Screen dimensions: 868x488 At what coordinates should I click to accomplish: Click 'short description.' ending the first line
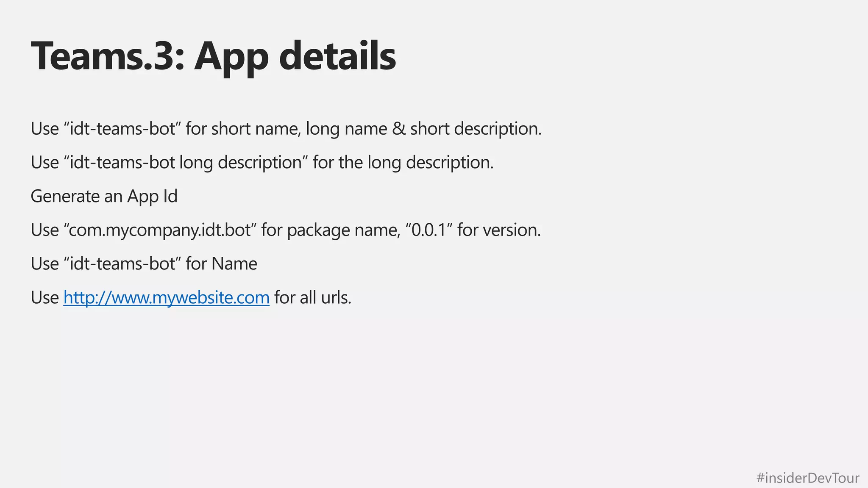click(x=476, y=129)
